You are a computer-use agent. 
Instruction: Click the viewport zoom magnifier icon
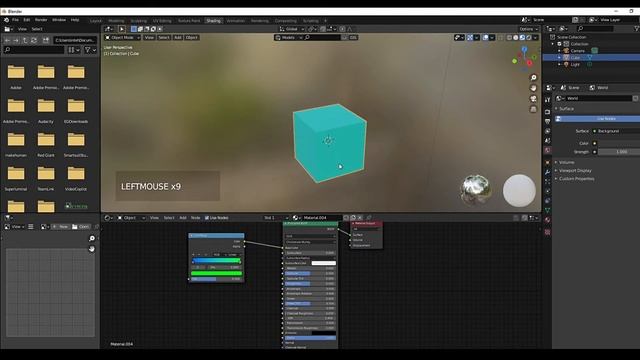[x=533, y=78]
